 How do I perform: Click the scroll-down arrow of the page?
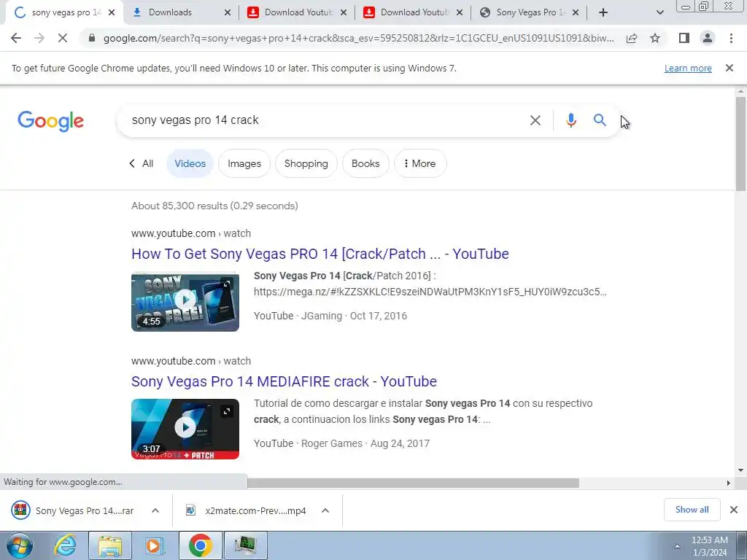coord(740,470)
